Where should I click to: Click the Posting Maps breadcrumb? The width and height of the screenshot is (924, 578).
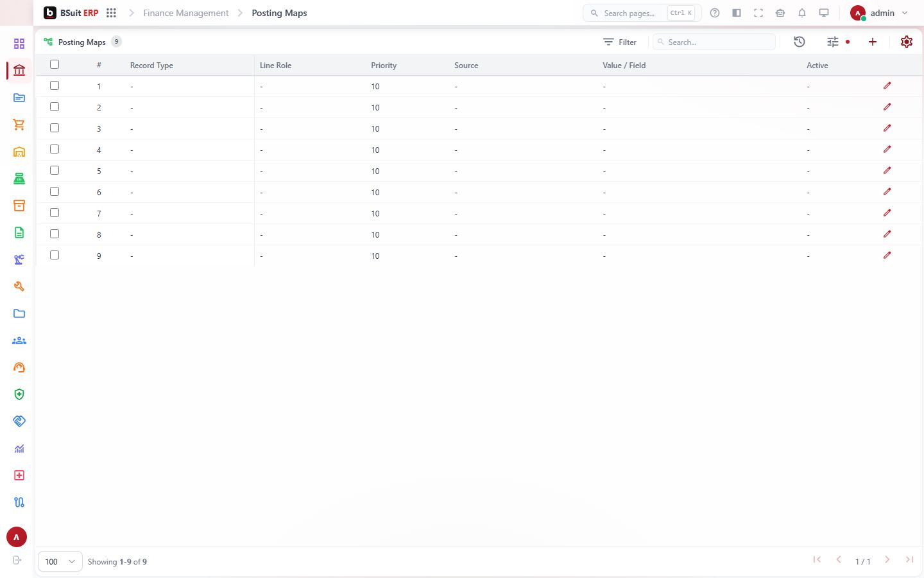point(279,13)
